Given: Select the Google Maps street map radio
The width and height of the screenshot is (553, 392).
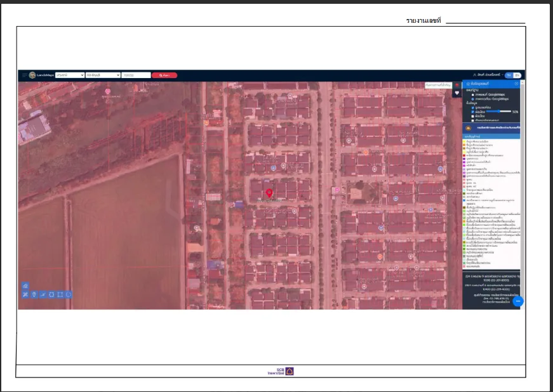Looking at the screenshot, I should tap(472, 95).
